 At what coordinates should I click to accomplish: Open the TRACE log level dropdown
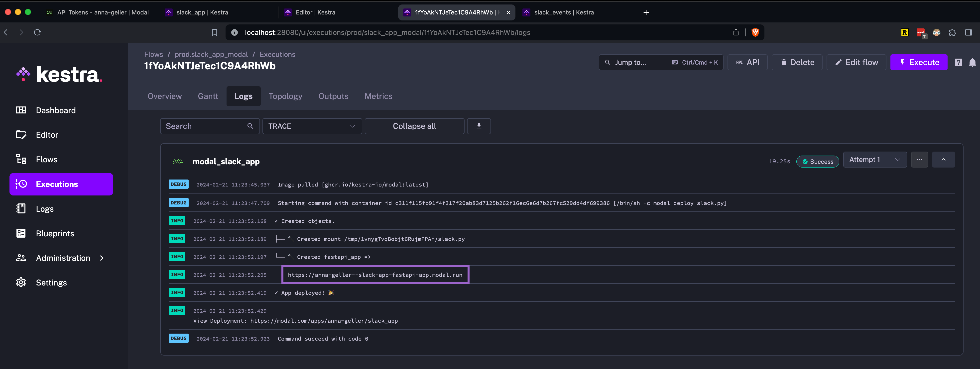pos(312,126)
